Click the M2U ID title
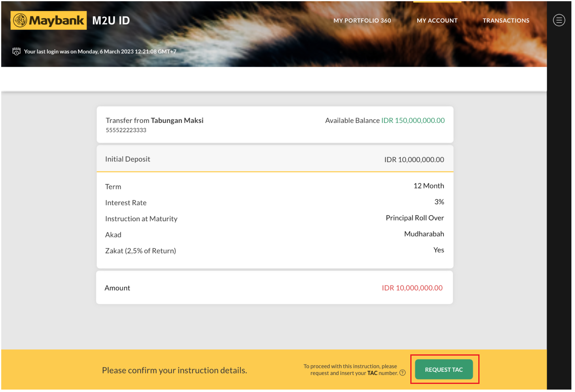The image size is (575, 392). (111, 21)
